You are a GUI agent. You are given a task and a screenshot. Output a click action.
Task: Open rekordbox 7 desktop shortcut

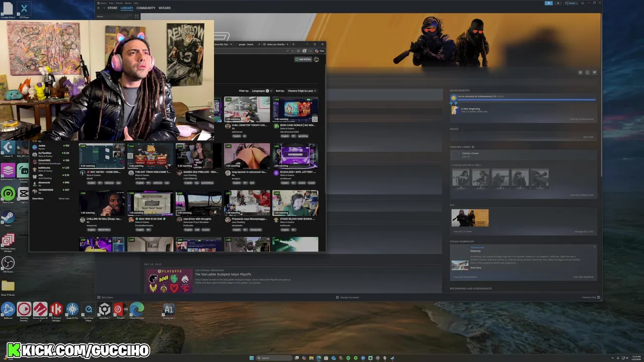[x=104, y=310]
